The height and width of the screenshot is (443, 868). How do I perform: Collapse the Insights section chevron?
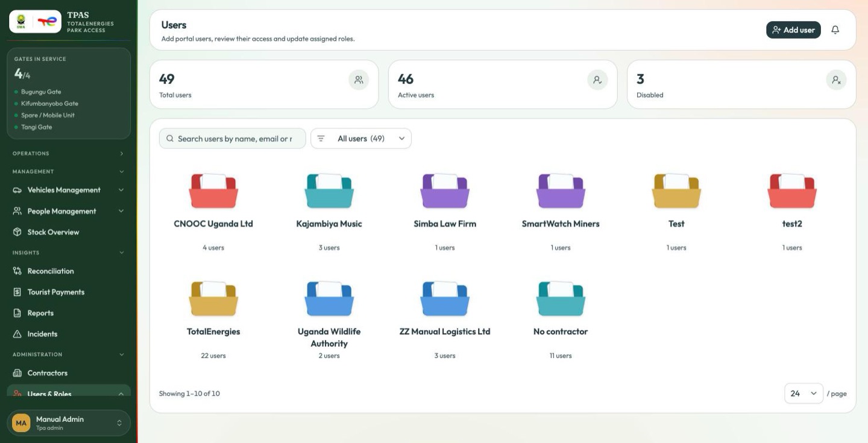(x=121, y=253)
